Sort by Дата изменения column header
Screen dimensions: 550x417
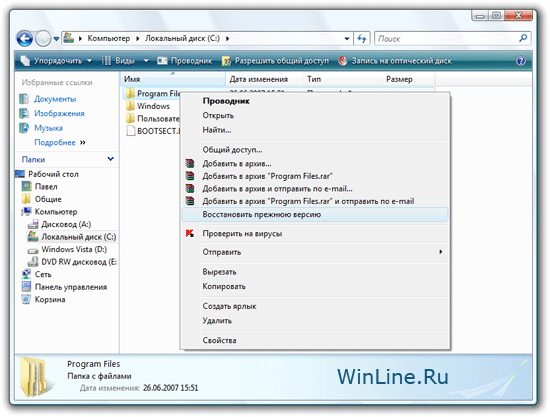pos(264,79)
